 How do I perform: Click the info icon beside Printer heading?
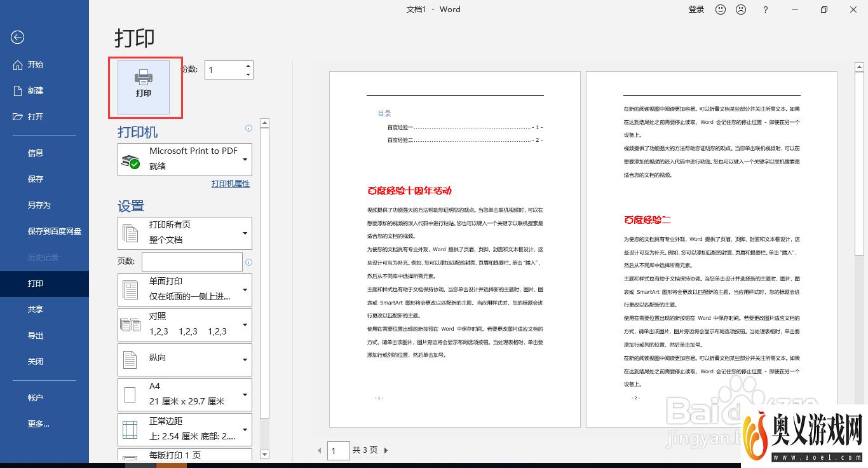[x=248, y=128]
